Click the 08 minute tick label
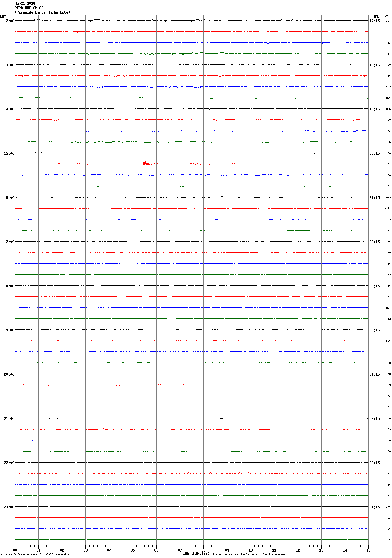Viewport: 392px width, 558px height. (203, 550)
